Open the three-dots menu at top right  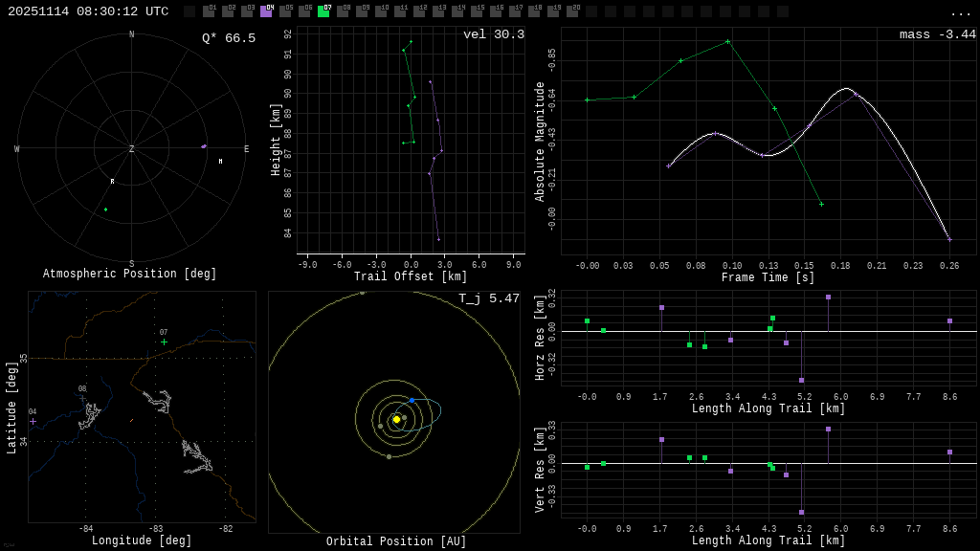coord(960,12)
